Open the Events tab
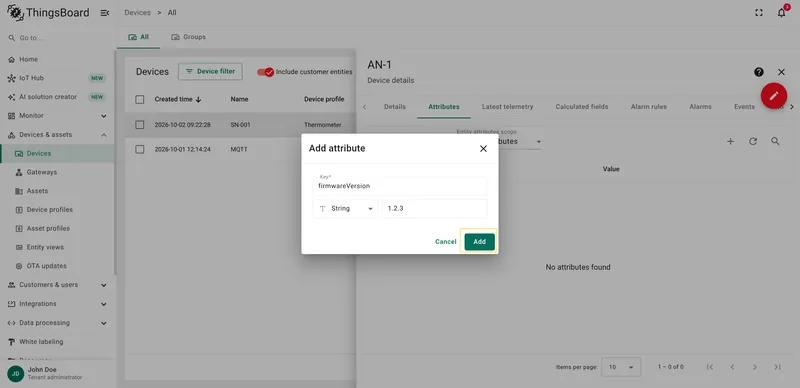The image size is (800, 388). tap(744, 107)
